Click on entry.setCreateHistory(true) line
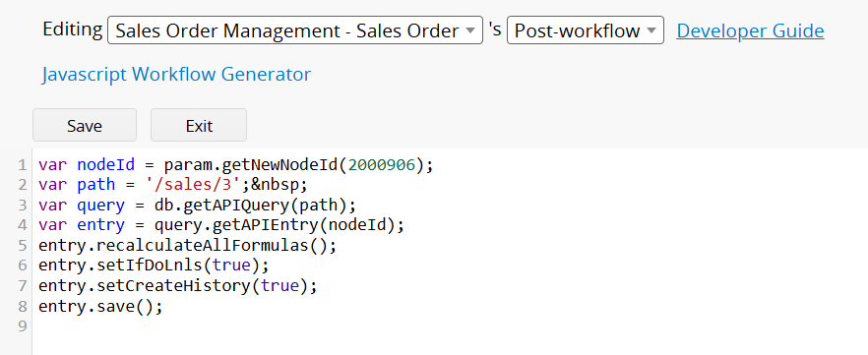Image resolution: width=868 pixels, height=355 pixels. tap(178, 285)
